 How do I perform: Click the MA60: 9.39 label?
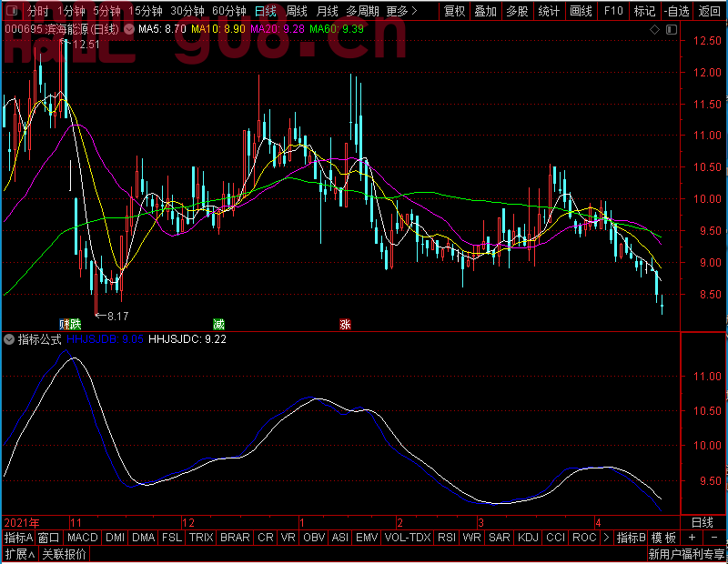click(337, 29)
